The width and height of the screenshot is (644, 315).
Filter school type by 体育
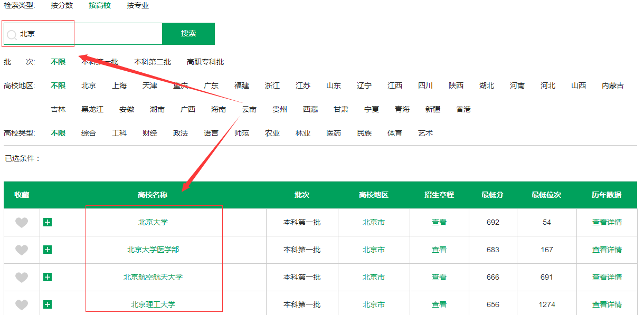(x=395, y=133)
